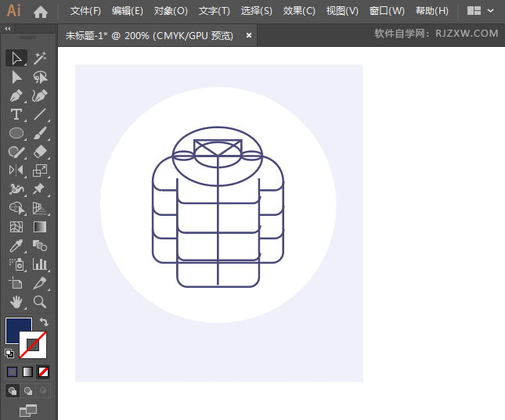
Task: Pick the Eyedropper tool
Action: [x=16, y=246]
